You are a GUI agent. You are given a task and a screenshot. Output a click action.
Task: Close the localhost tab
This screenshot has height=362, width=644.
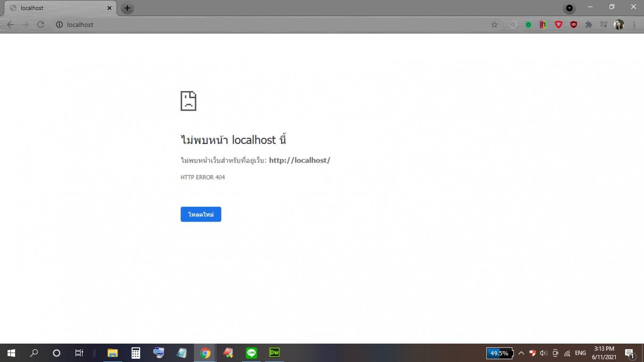click(109, 8)
